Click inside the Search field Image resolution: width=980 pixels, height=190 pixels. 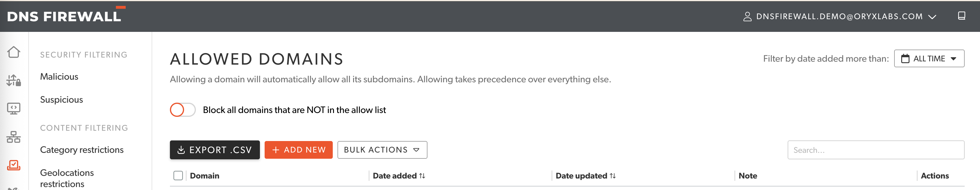875,150
